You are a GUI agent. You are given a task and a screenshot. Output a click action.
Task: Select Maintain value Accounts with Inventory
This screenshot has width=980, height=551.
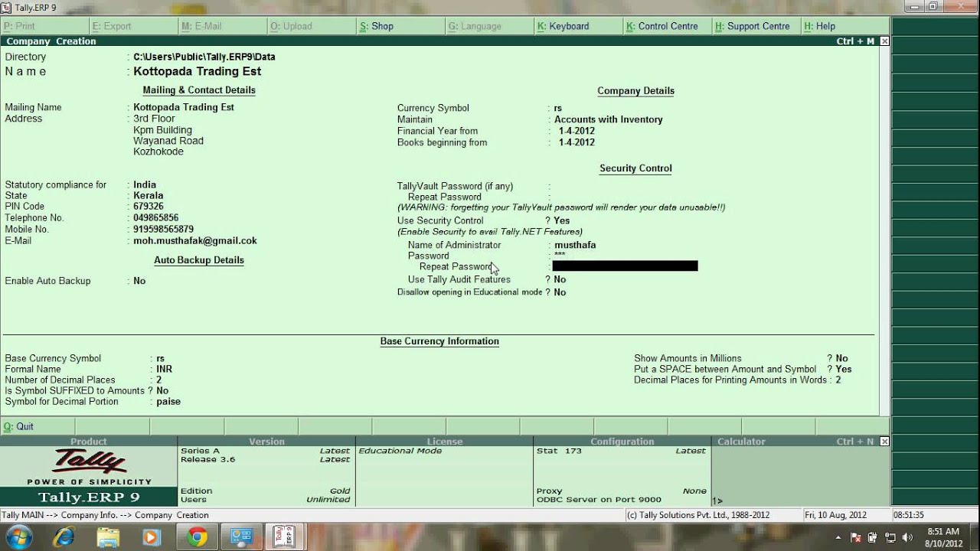609,119
